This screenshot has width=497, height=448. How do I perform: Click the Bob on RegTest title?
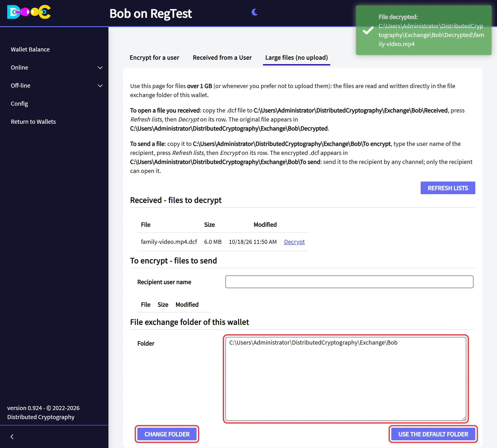(151, 14)
